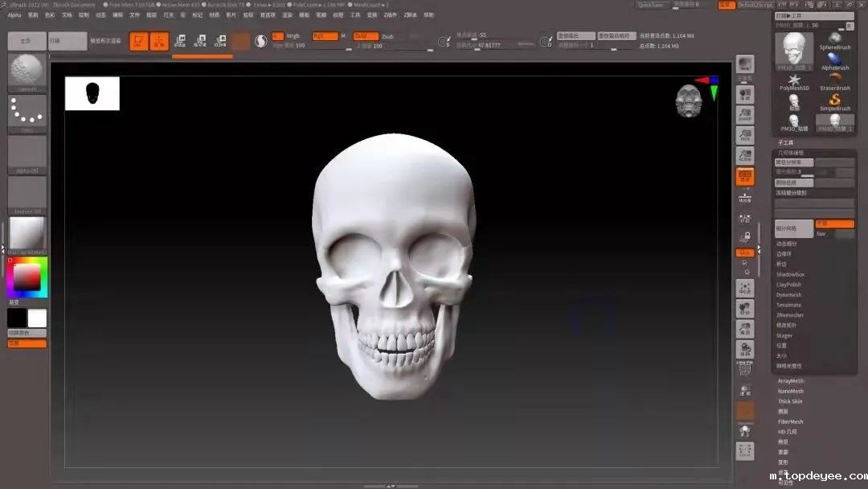Expand the ZRemesher section
Screen dimensions: 868x489
(790, 315)
